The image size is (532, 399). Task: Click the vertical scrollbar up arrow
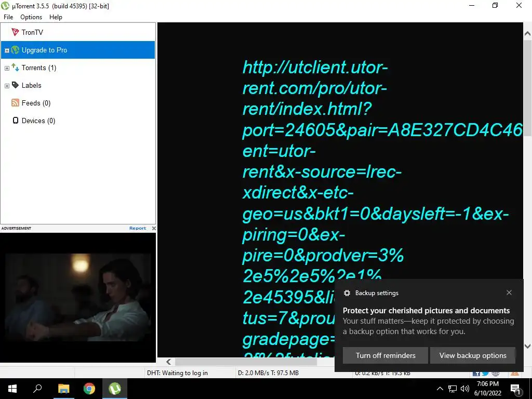pyautogui.click(x=527, y=34)
